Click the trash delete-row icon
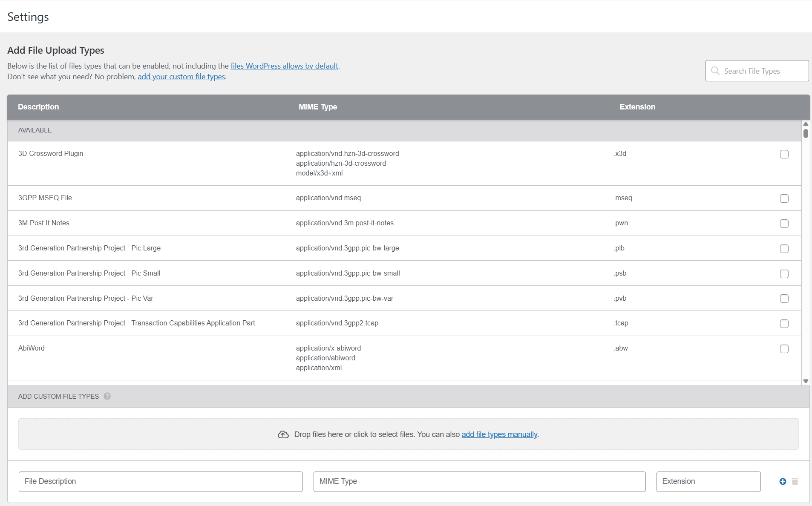The height and width of the screenshot is (506, 812). point(795,481)
